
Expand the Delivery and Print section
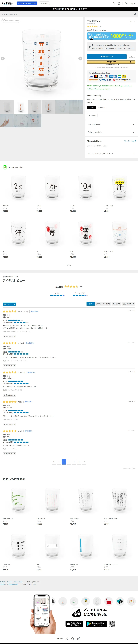click(111, 132)
